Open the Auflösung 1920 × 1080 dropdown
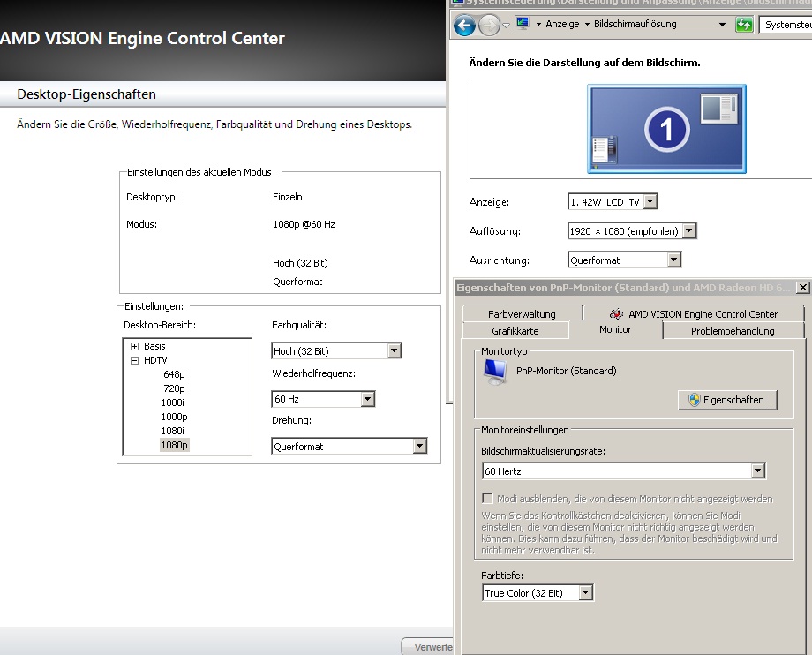The height and width of the screenshot is (655, 812). coord(632,231)
